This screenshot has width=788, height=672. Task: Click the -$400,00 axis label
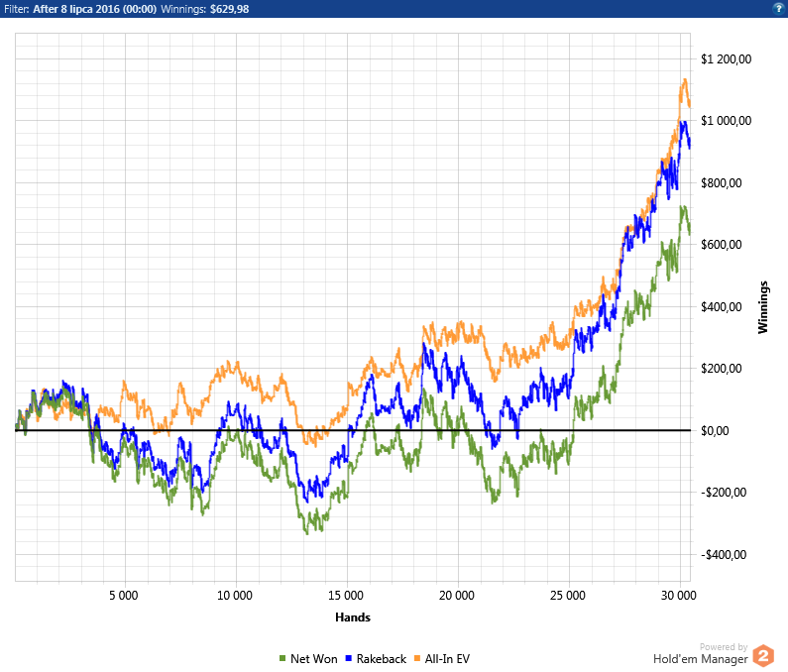724,555
